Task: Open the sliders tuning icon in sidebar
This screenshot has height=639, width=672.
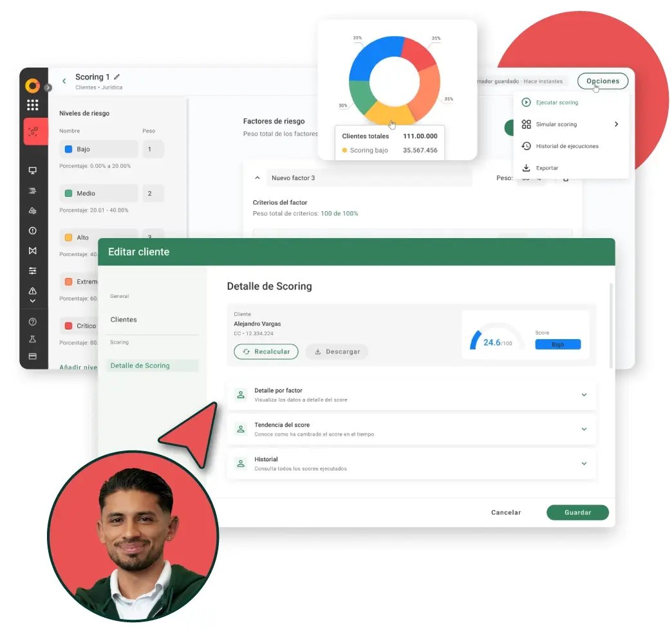Action: (33, 270)
